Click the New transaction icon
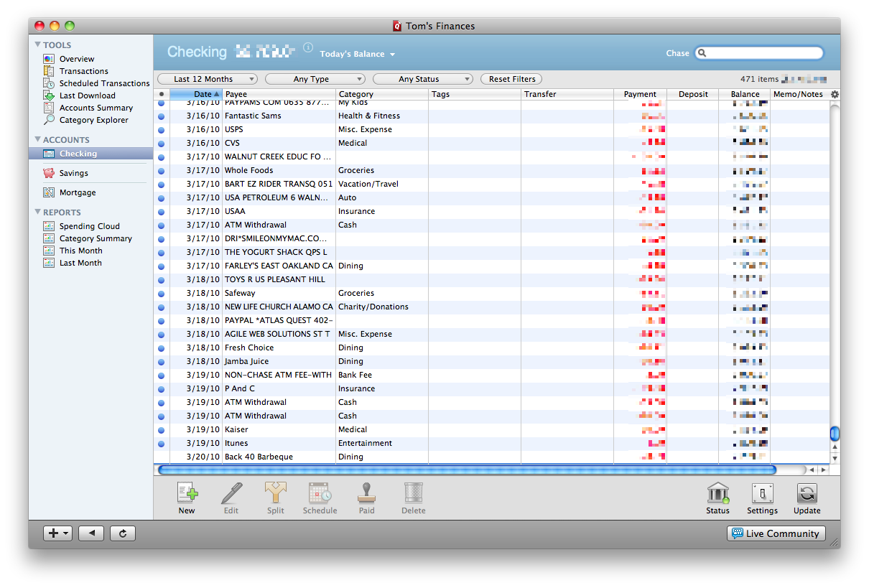 [187, 493]
